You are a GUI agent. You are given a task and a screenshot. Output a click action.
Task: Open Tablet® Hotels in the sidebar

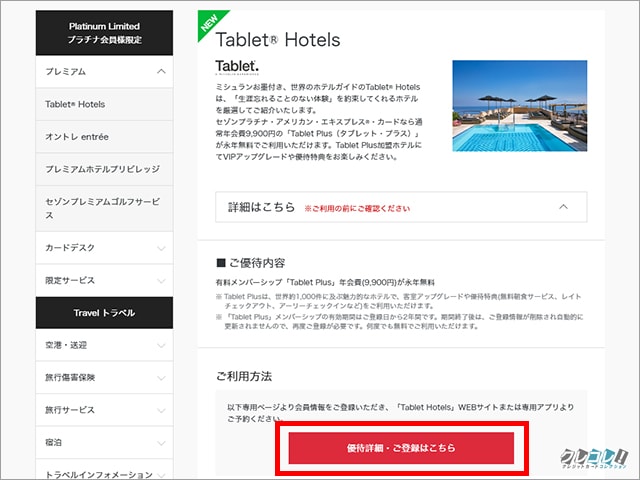coord(75,104)
